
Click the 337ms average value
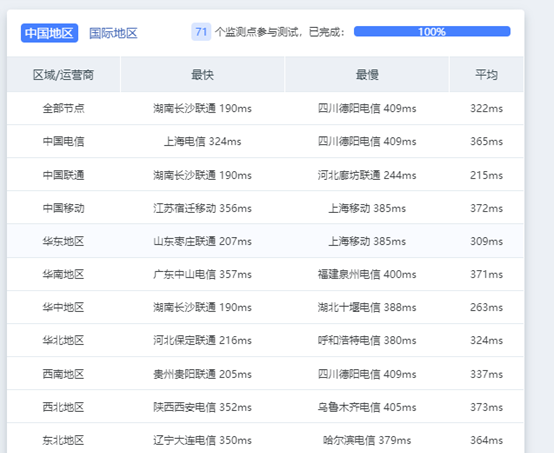click(487, 374)
